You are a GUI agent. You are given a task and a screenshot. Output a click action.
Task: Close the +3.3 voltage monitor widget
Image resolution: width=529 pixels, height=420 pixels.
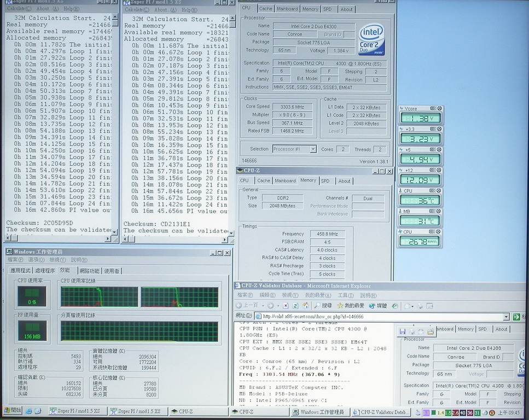(x=439, y=129)
